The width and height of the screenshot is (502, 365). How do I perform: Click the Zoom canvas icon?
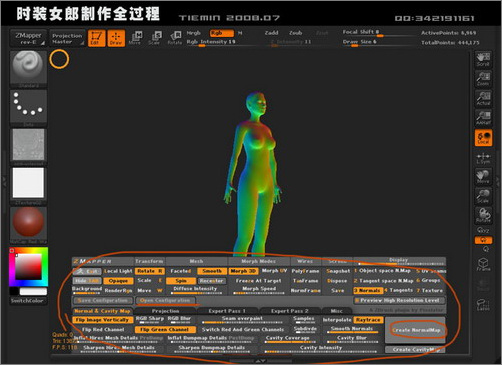click(x=483, y=79)
